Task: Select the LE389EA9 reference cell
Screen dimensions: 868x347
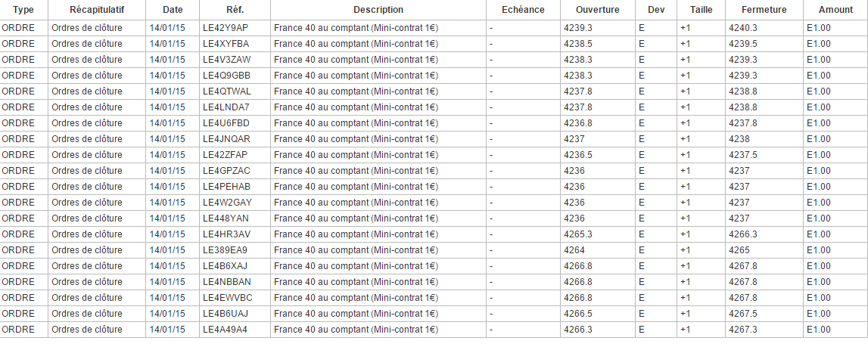Action: [x=225, y=250]
